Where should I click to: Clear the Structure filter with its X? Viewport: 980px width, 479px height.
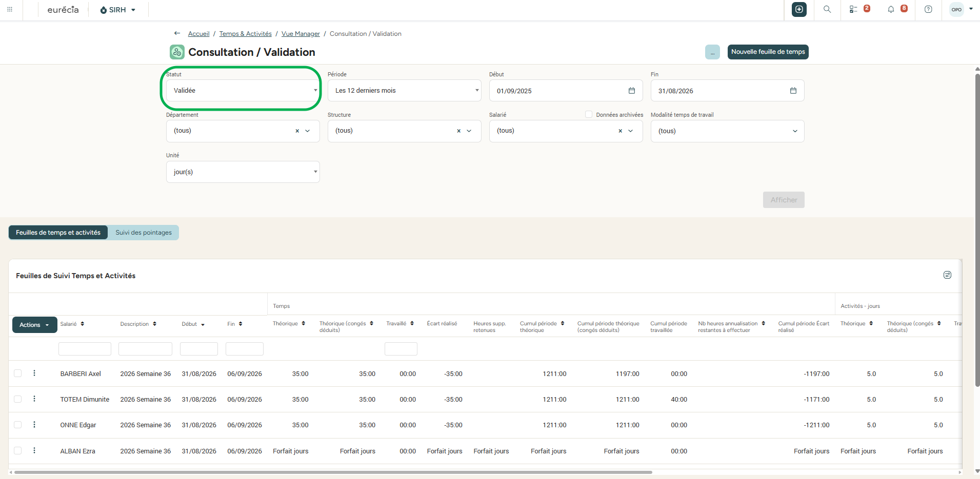tap(458, 131)
